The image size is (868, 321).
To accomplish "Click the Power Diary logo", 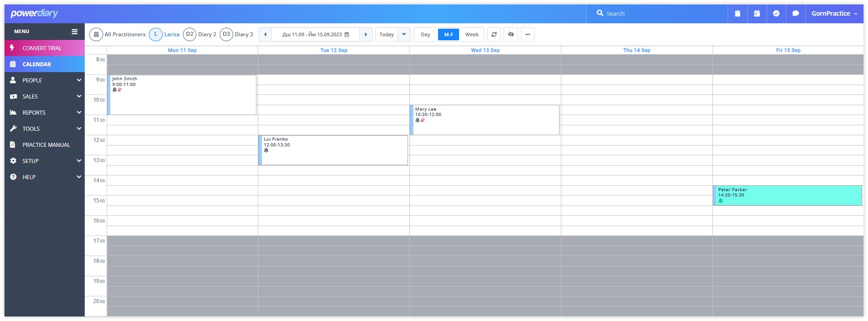I will [x=35, y=13].
